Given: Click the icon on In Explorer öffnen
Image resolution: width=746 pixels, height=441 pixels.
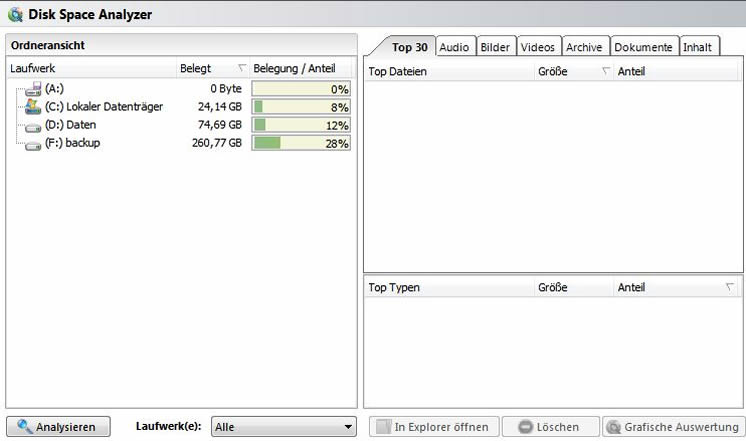Looking at the screenshot, I should 383,427.
